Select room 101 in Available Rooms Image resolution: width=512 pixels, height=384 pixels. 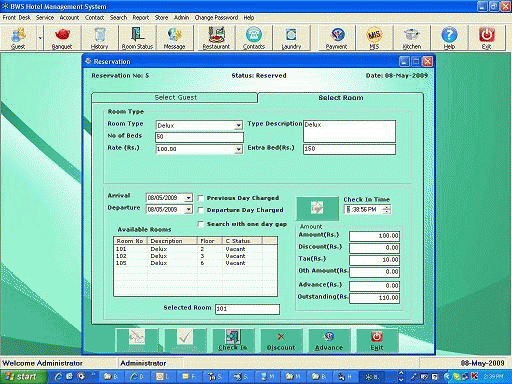point(195,249)
